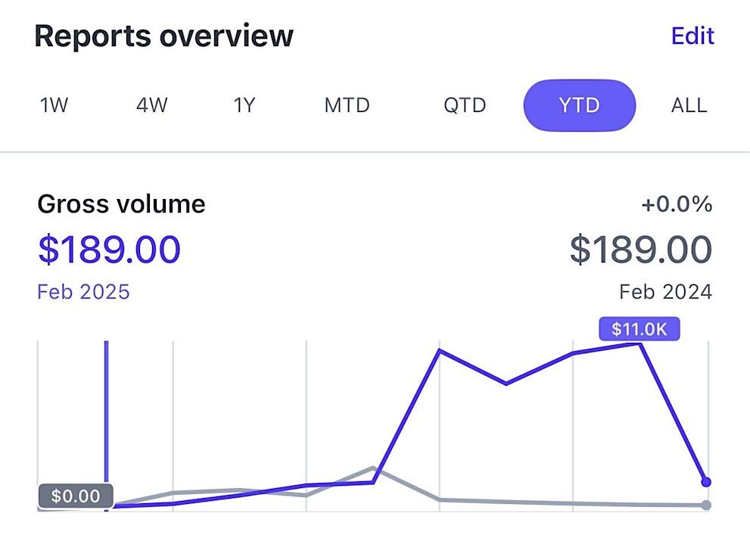Click the Feb 2025 date label
The width and height of the screenshot is (750, 560).
click(83, 292)
